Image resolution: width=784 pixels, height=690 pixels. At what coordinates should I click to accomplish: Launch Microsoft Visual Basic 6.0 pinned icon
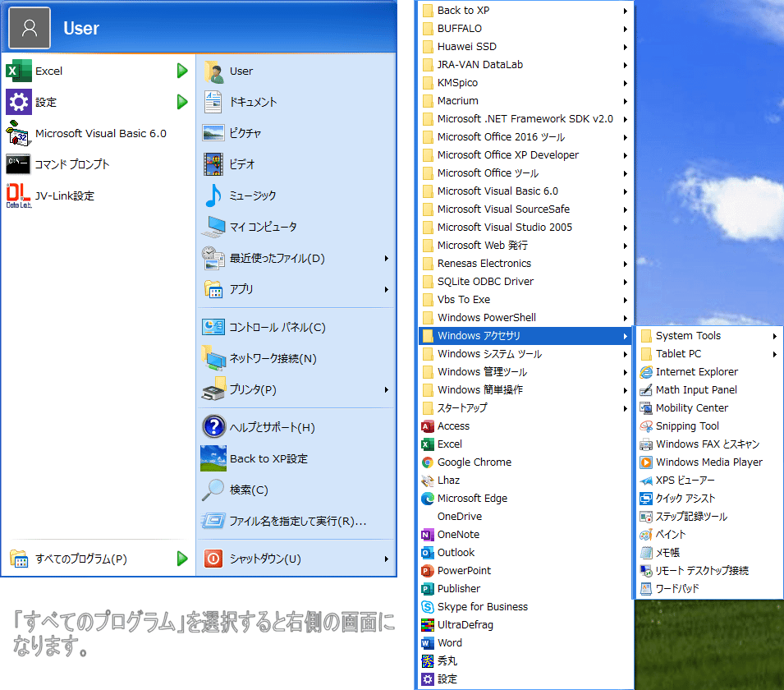(19, 133)
